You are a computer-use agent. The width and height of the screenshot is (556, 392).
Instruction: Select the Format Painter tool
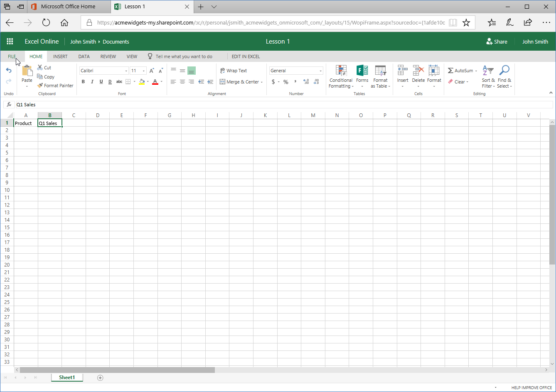coord(55,85)
